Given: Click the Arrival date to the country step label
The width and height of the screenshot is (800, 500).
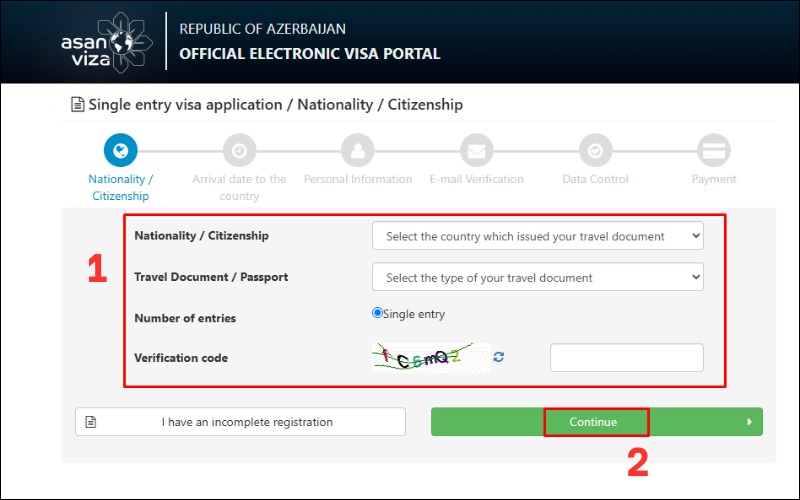Looking at the screenshot, I should click(x=239, y=187).
